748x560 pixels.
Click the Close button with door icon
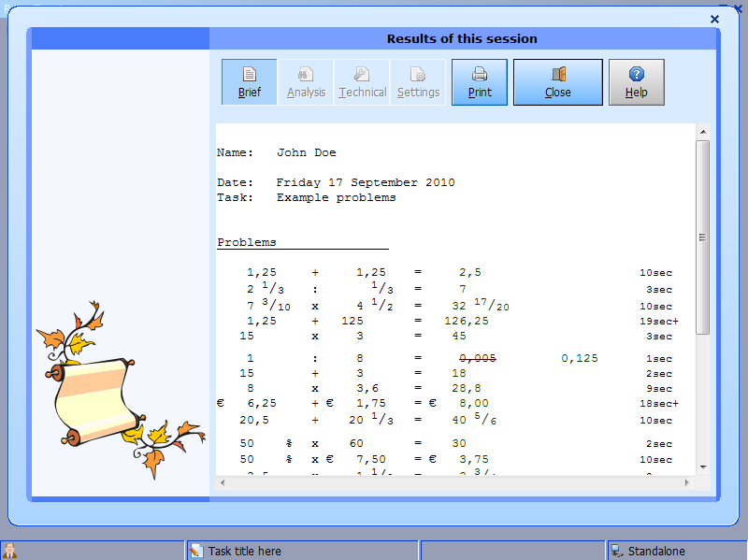(558, 82)
